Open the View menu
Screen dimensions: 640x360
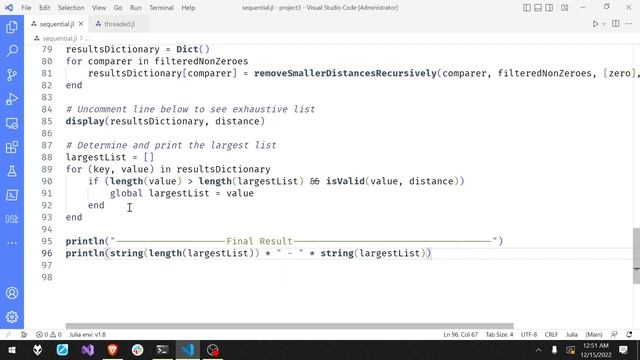tap(99, 8)
